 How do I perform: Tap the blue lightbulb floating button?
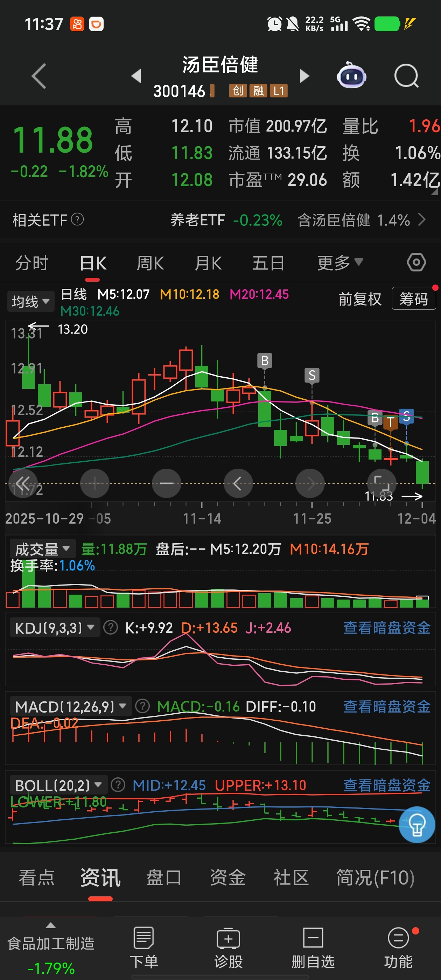click(x=416, y=824)
